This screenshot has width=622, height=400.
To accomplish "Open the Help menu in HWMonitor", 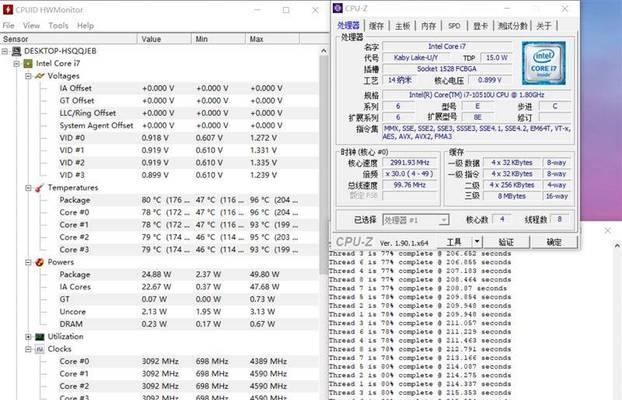I will [85, 26].
